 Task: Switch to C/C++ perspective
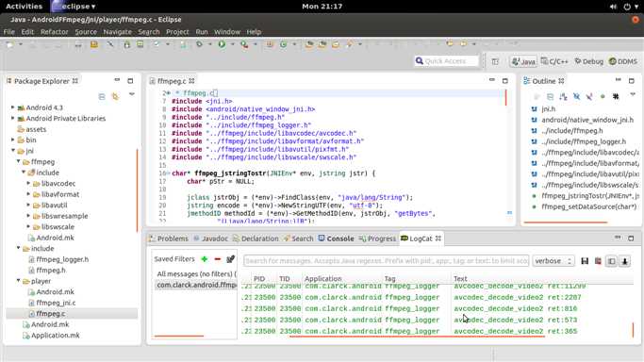tap(554, 61)
